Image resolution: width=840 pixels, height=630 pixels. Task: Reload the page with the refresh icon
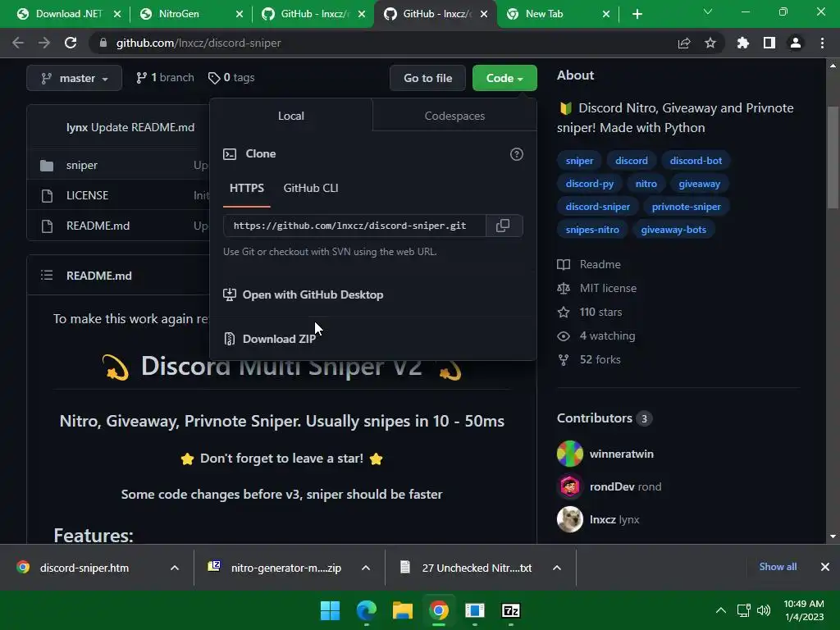click(x=71, y=43)
